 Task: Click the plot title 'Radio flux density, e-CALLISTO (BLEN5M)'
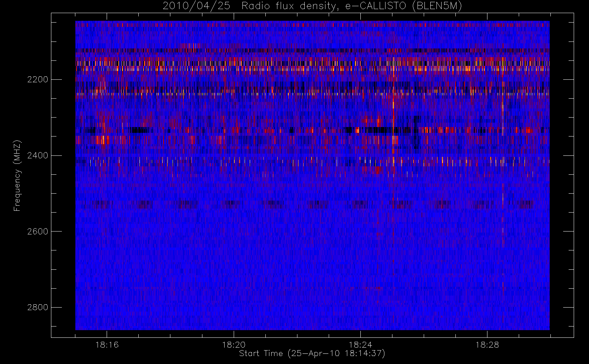[x=352, y=6]
